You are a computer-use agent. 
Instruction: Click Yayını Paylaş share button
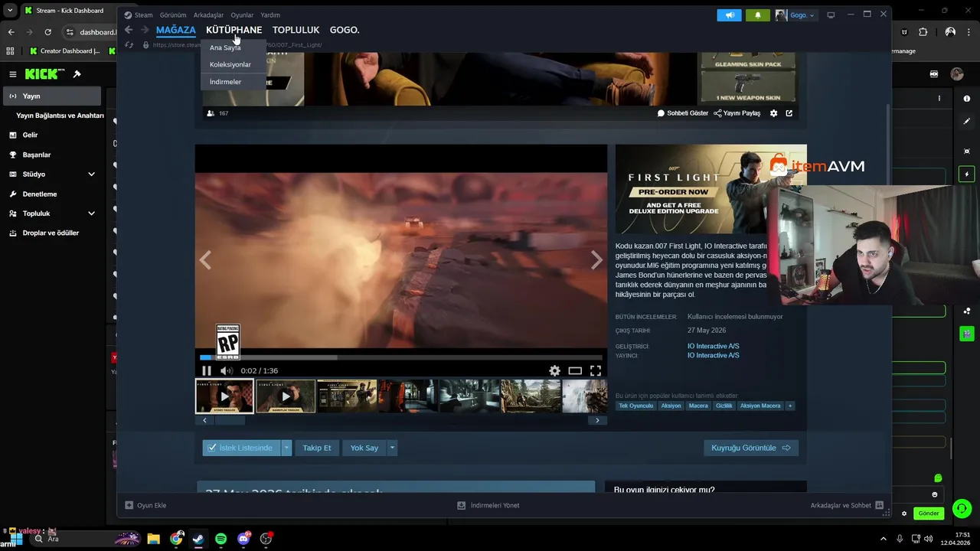[x=737, y=113]
